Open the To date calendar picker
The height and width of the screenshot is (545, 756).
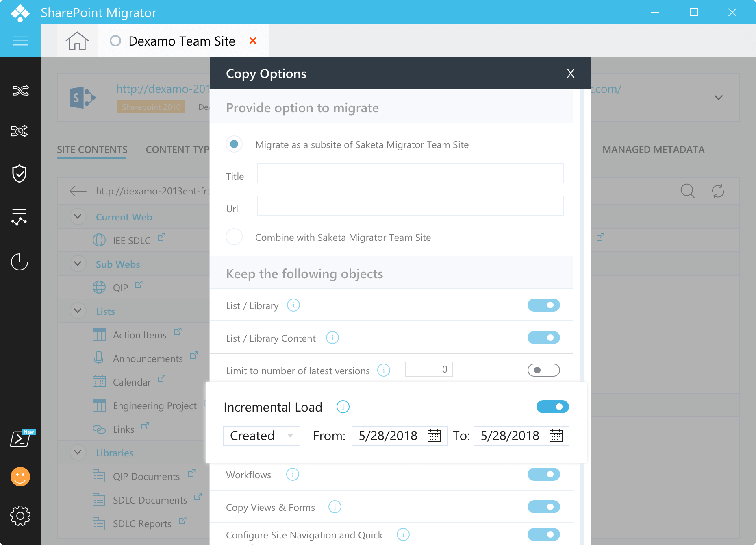[x=556, y=436]
